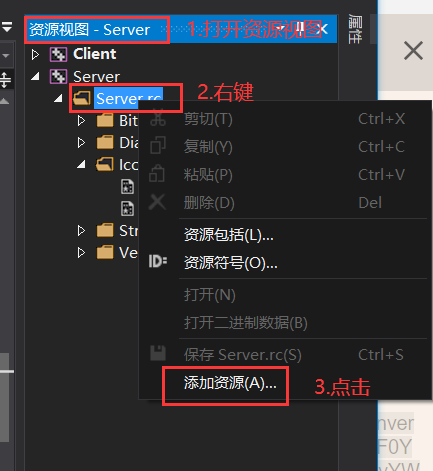This screenshot has width=433, height=471.
Task: Click the Bitmap folder icon
Action: click(105, 120)
